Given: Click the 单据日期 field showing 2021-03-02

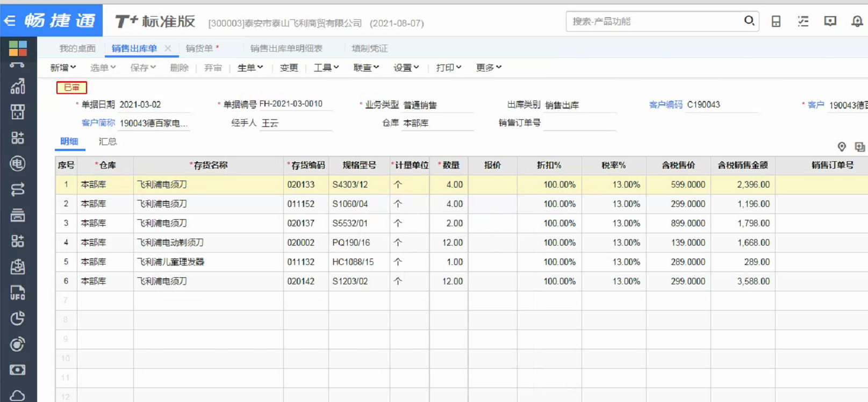Looking at the screenshot, I should click(x=154, y=105).
